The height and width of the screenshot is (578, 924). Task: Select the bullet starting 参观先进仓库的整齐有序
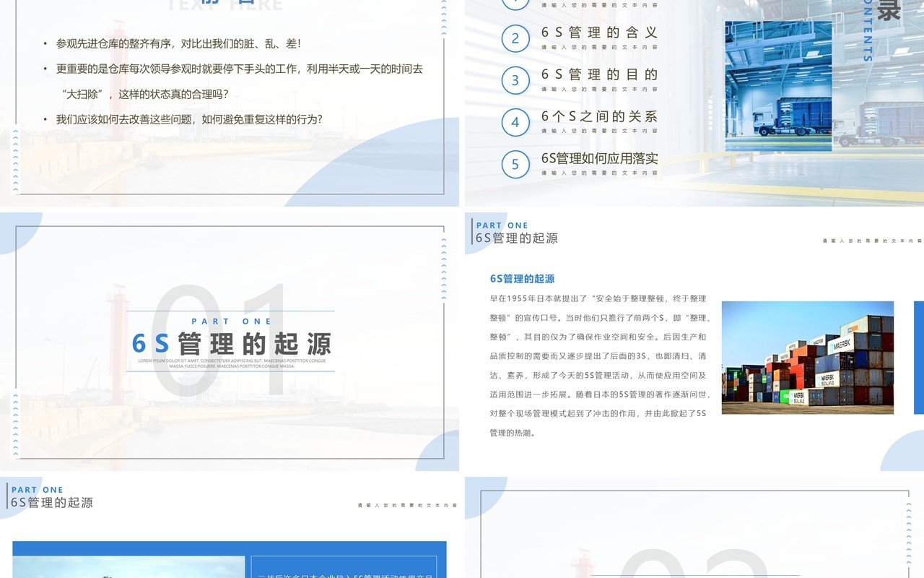point(178,43)
